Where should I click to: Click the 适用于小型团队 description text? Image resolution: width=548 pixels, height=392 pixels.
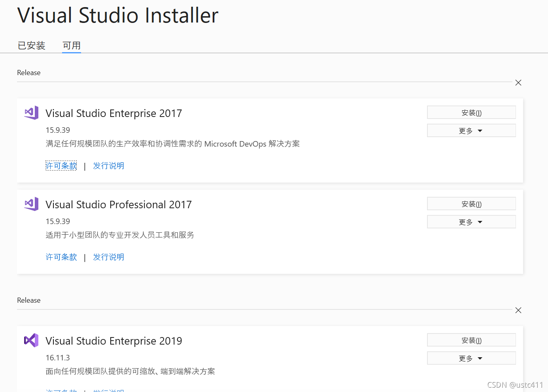[x=120, y=235]
